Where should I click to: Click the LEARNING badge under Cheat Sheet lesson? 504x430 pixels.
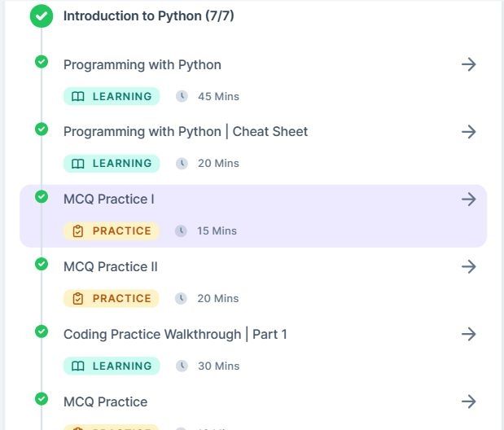[112, 164]
